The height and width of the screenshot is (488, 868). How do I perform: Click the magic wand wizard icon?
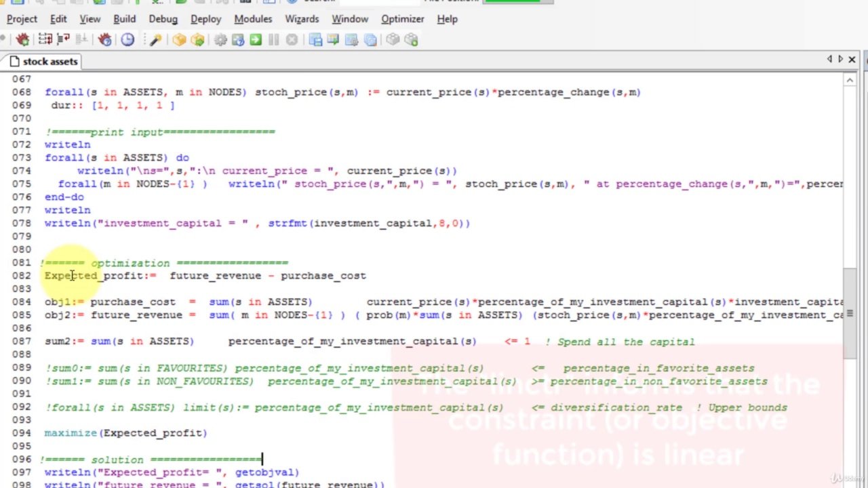point(155,40)
